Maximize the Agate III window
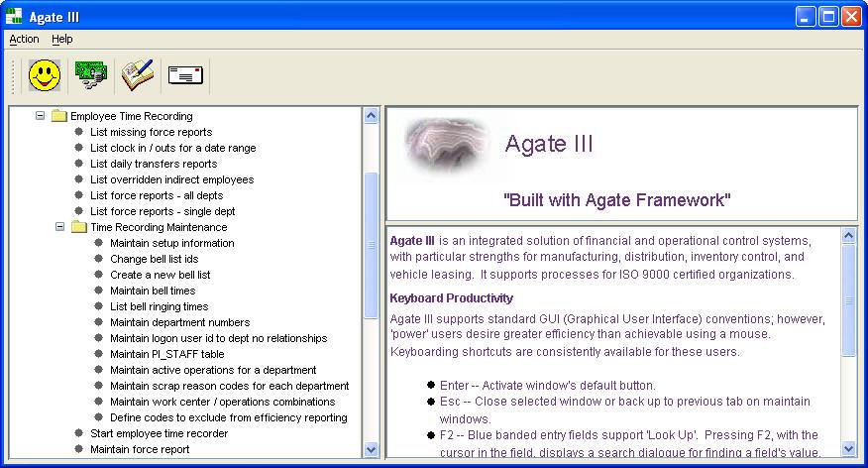The height and width of the screenshot is (468, 868). point(828,17)
